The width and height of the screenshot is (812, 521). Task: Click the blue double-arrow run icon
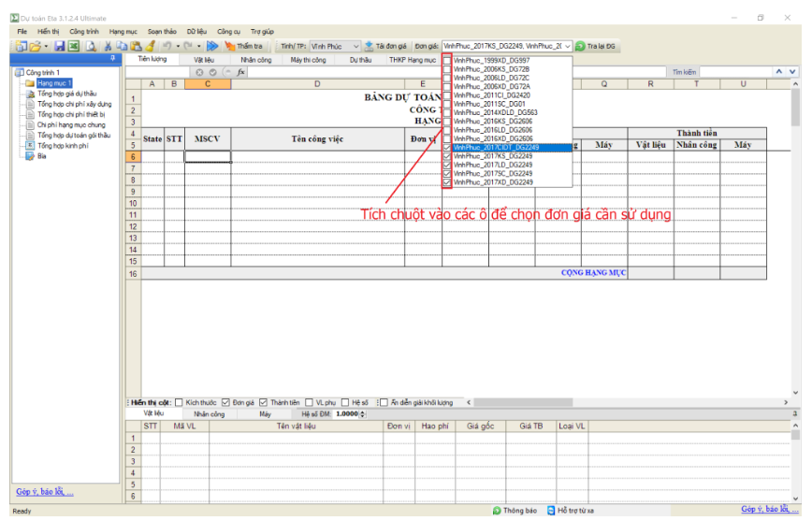click(x=212, y=46)
